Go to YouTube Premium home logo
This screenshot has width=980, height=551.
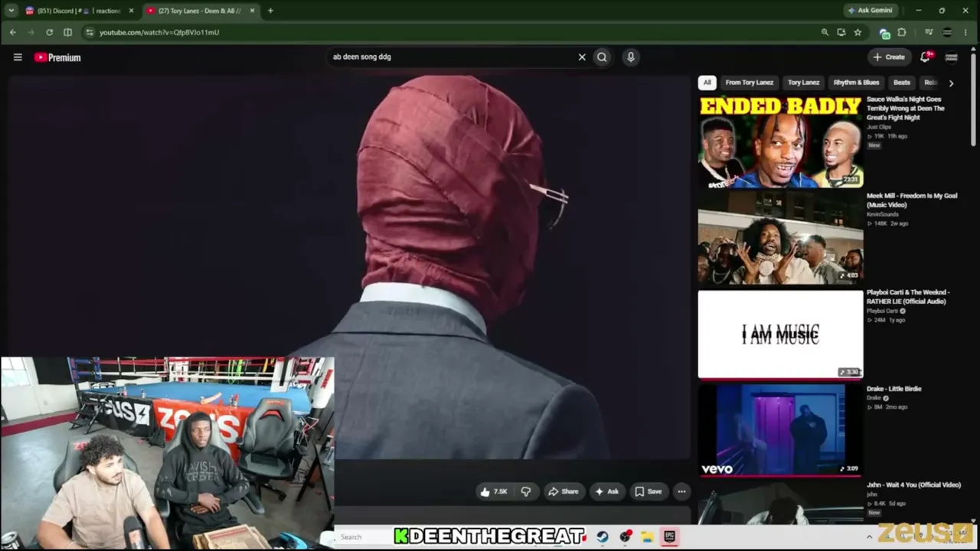coord(57,57)
